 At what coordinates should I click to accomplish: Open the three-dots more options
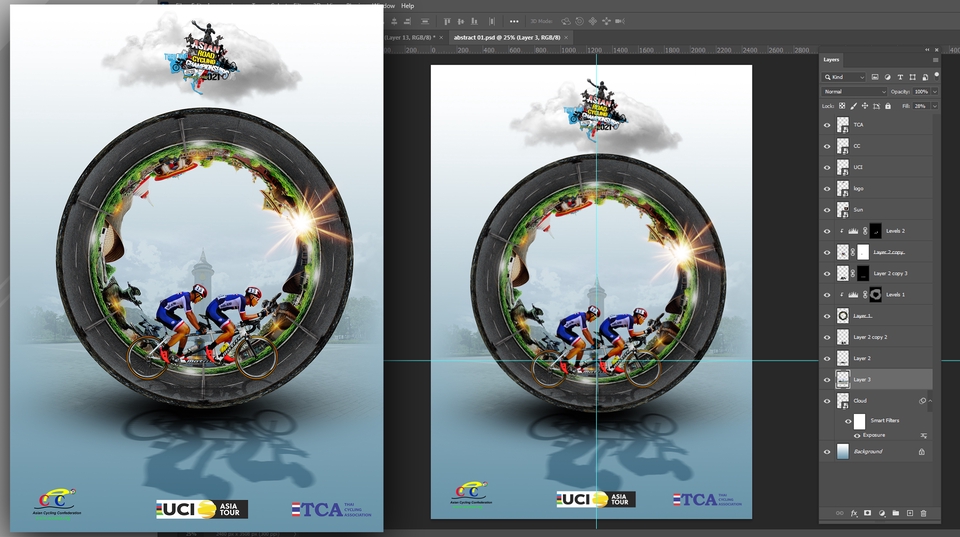click(514, 21)
